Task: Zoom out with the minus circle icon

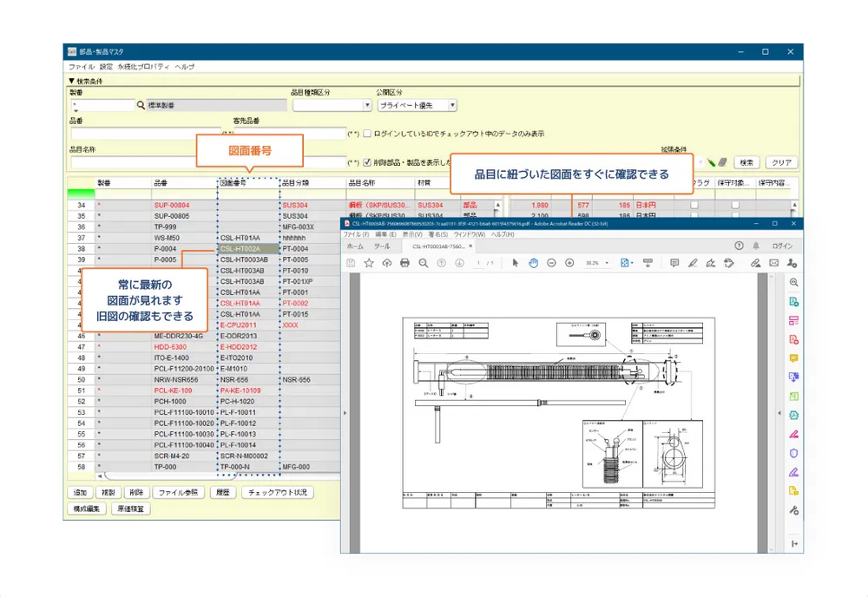Action: (551, 264)
